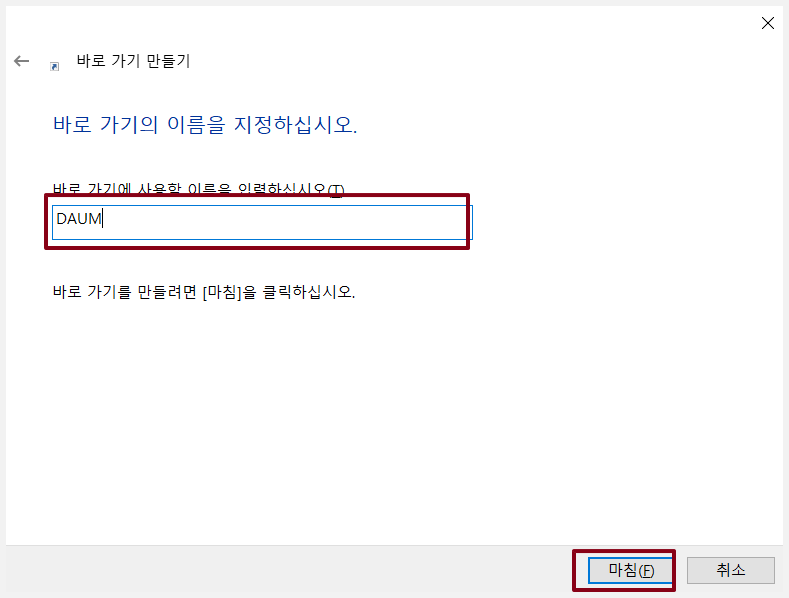The image size is (789, 598).
Task: Click the label 바로 가기에 사용할 이름을 입력하십시오(T)
Action: click(x=198, y=189)
